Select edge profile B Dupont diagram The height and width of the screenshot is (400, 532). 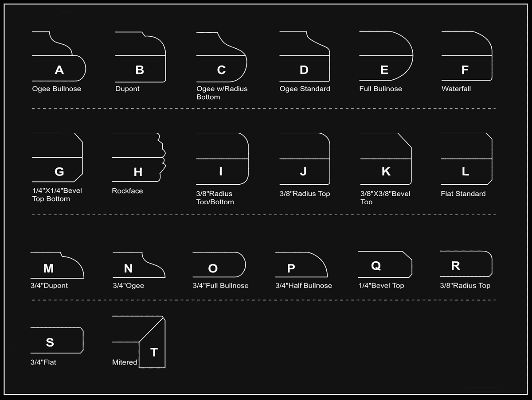(141, 57)
